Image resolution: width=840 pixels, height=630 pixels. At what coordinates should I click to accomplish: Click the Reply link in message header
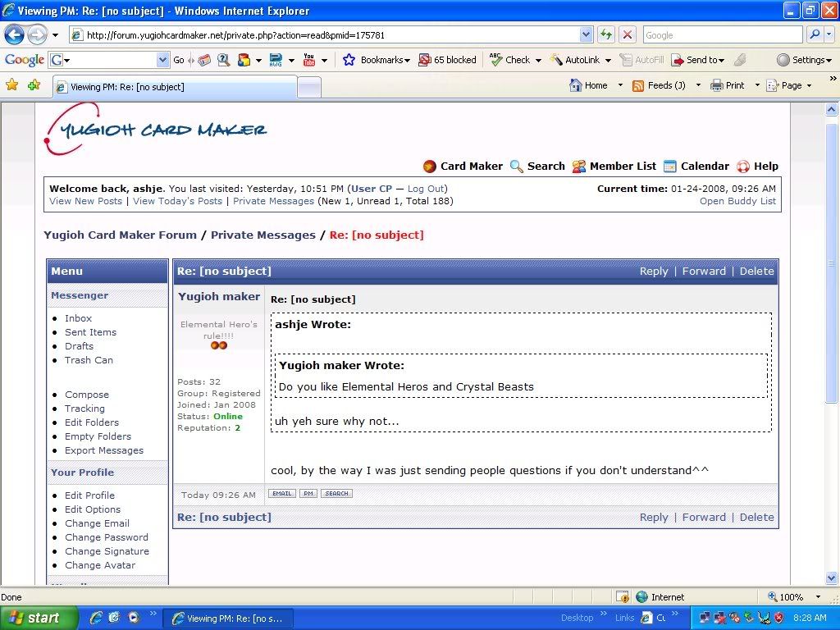653,272
